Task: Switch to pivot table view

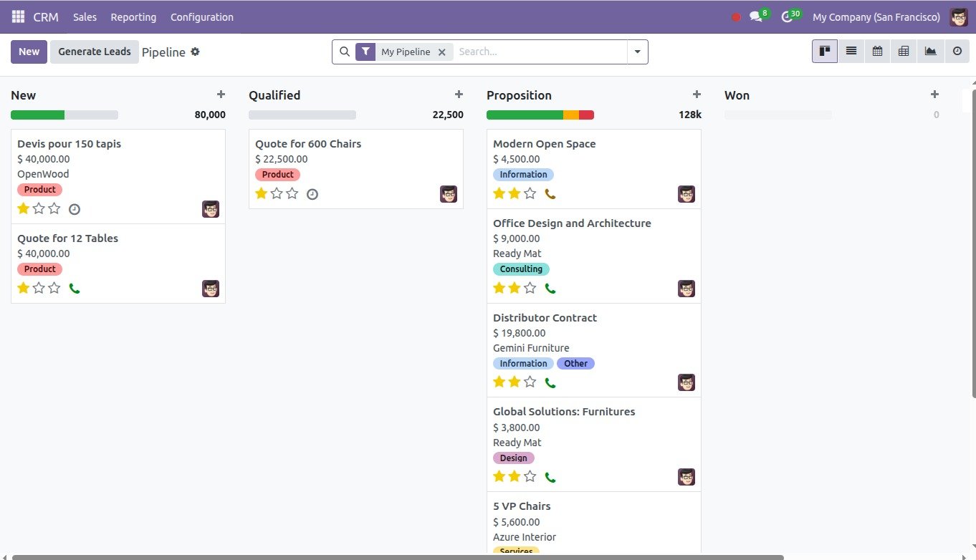Action: tap(904, 52)
